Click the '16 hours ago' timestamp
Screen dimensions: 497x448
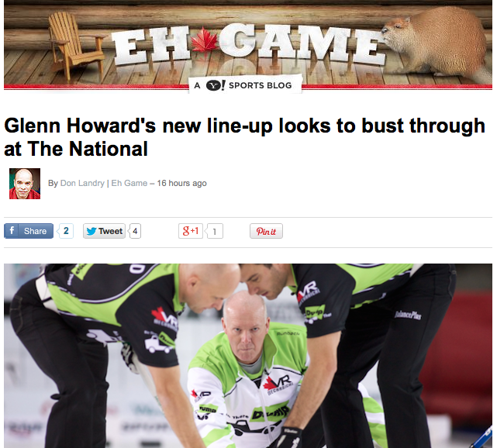pyautogui.click(x=182, y=183)
